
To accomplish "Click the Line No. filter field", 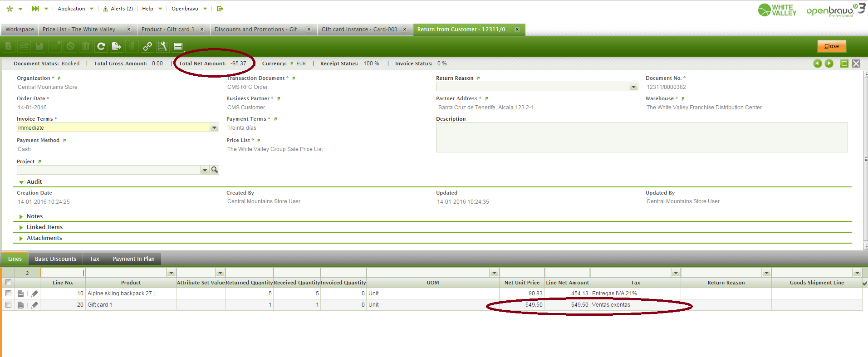I will [62, 273].
